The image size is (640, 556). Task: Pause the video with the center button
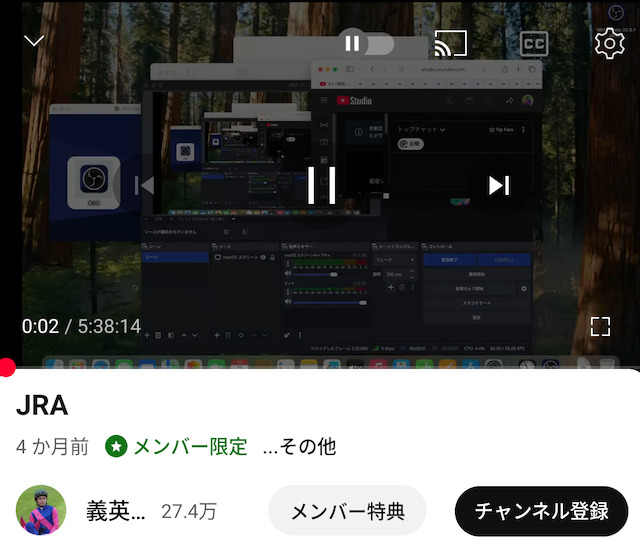(321, 185)
